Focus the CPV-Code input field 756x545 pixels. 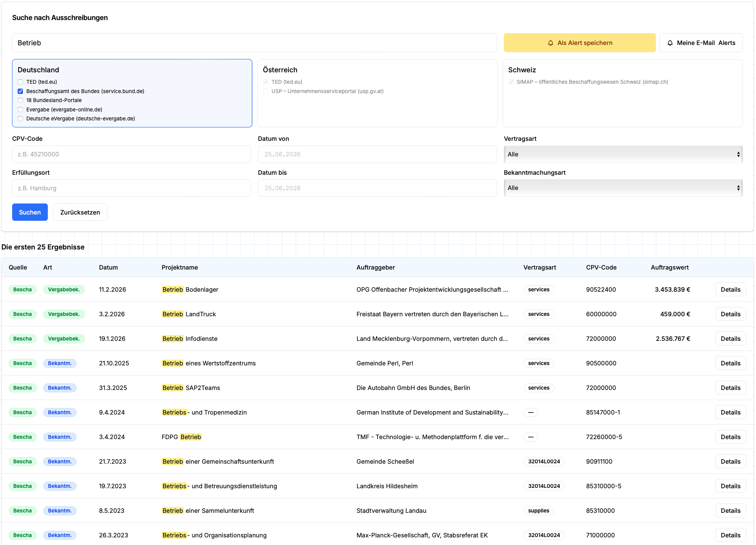132,154
